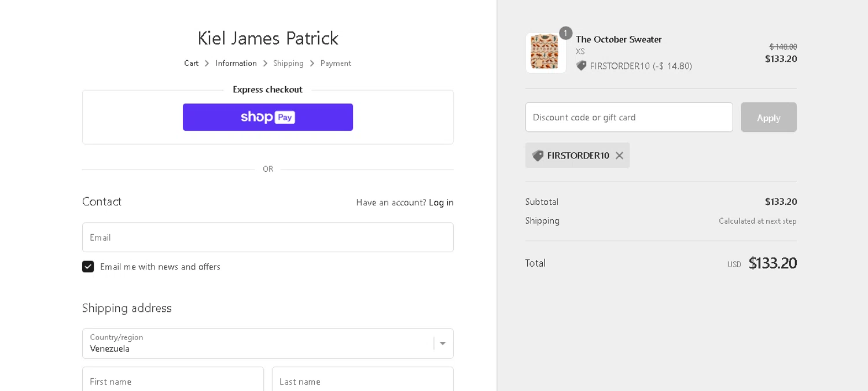The width and height of the screenshot is (868, 391).
Task: Uncheck Email me with news and offers
Action: (x=88, y=267)
